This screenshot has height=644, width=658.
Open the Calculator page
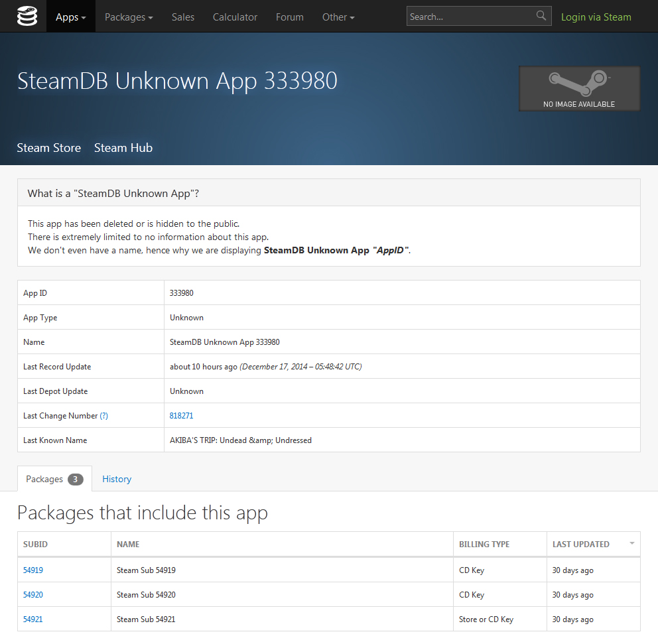click(x=235, y=17)
